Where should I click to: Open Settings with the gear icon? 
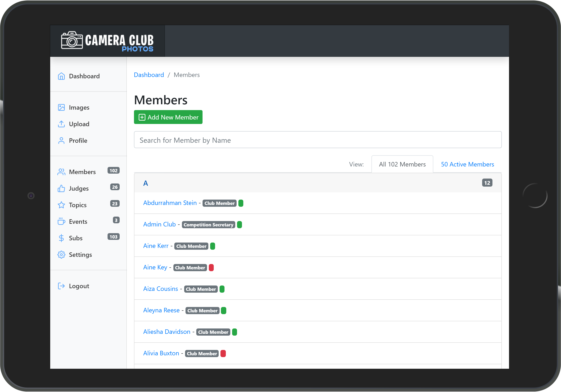point(61,255)
